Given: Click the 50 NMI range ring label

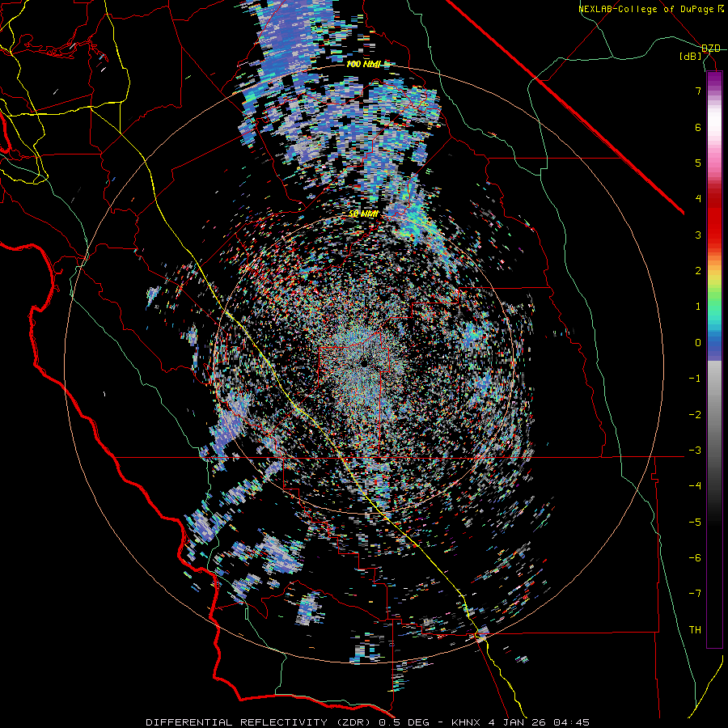Looking at the screenshot, I should tap(363, 214).
